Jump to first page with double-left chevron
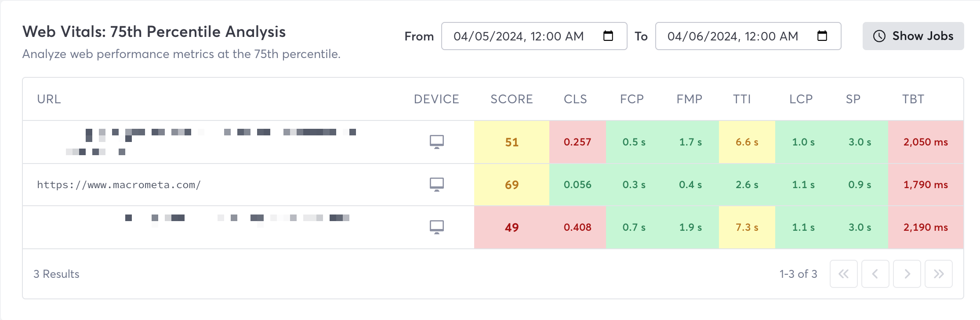 pyautogui.click(x=843, y=274)
